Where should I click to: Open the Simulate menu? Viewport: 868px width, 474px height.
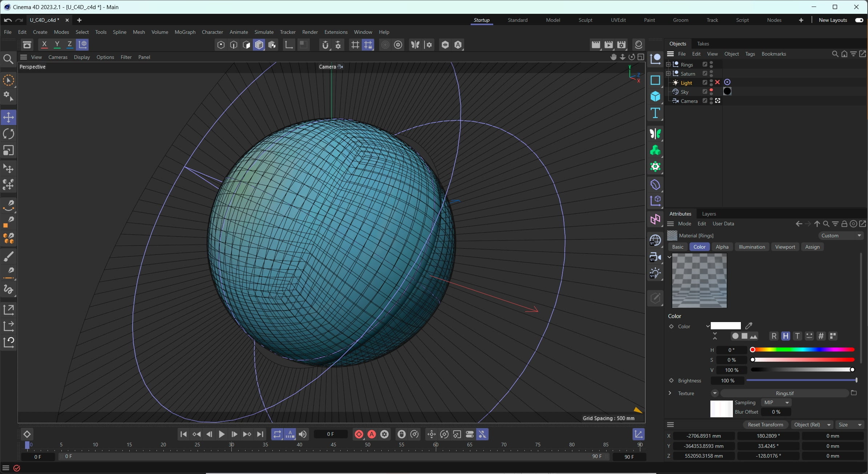point(264,32)
